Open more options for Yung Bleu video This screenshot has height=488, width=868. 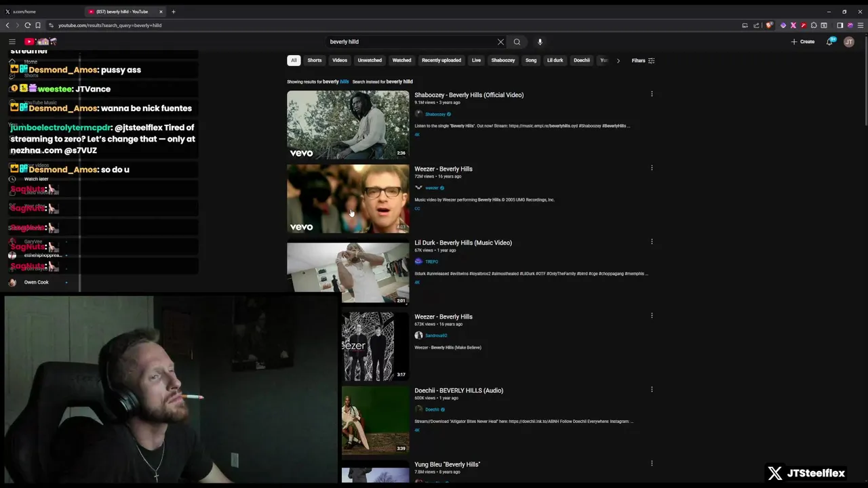[652, 464]
